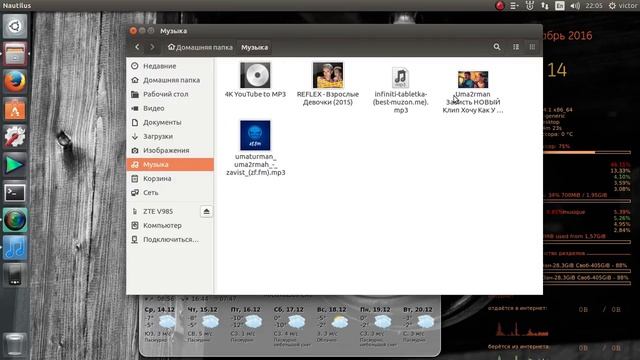Click Подключиться… in the sidebar
The width and height of the screenshot is (640, 360).
coord(170,239)
